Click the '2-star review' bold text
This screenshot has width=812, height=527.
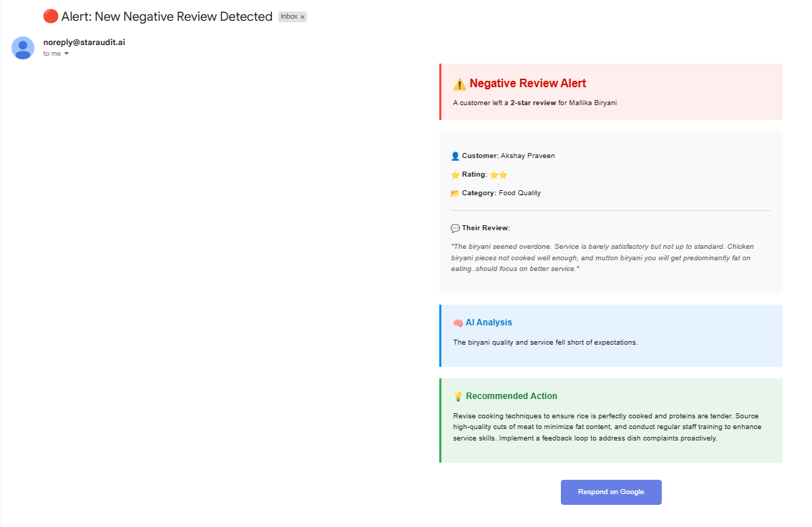(533, 103)
